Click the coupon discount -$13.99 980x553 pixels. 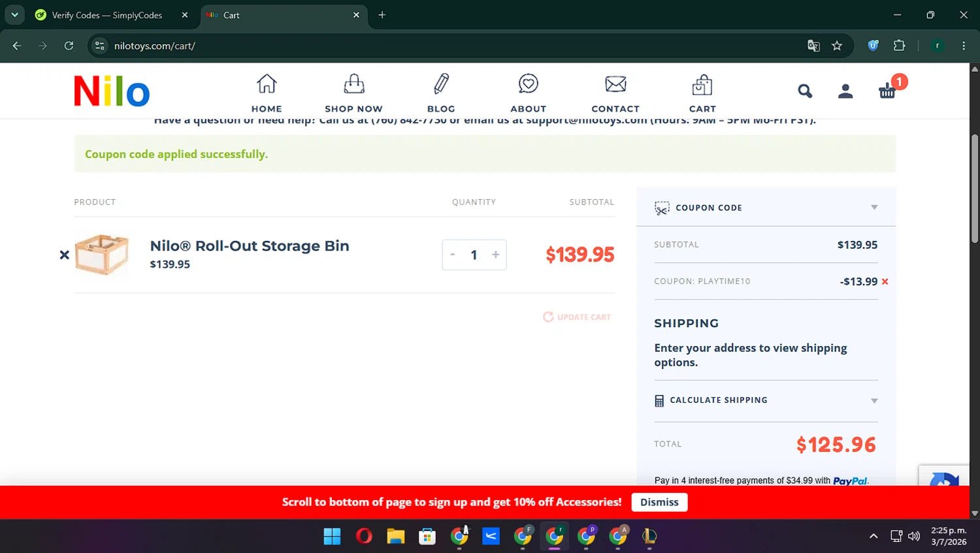[x=858, y=281]
